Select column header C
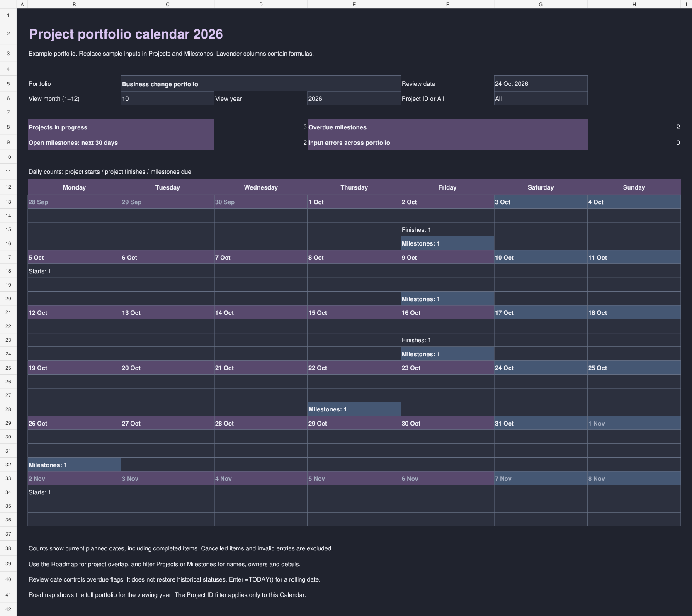This screenshot has height=616, width=692. 168,4
